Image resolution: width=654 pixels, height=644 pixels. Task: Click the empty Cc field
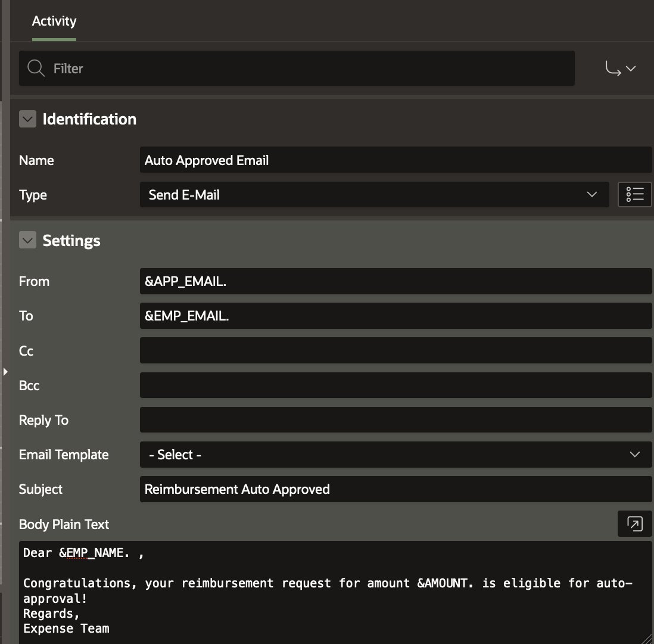pyautogui.click(x=395, y=350)
